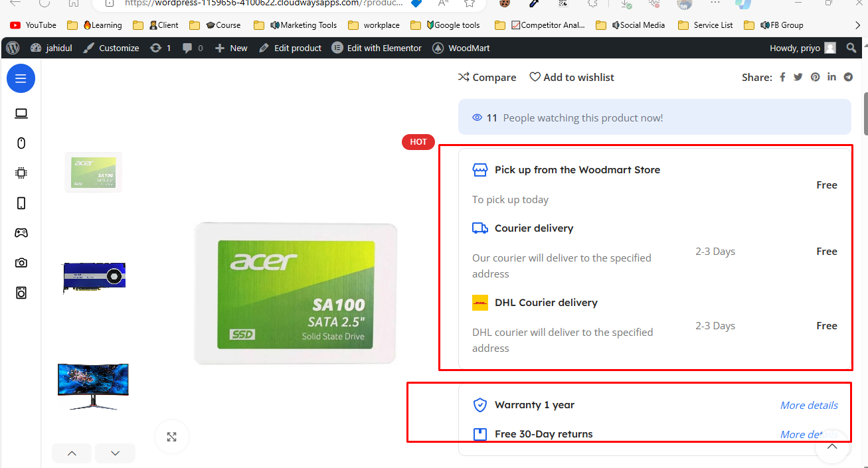
Task: Open the New content menu
Action: pos(231,48)
